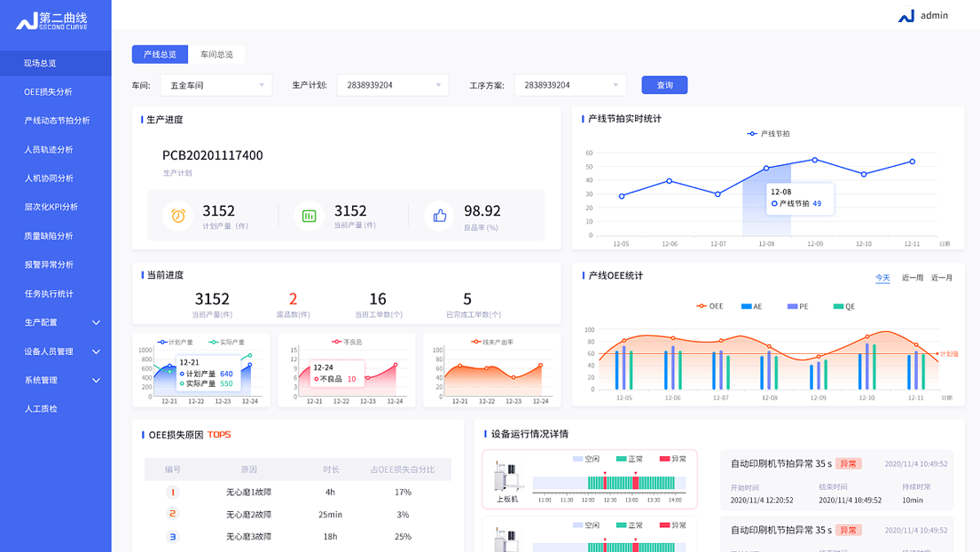The image size is (980, 552).
Task: Click the 上板机 equipment machine image
Action: point(507,477)
